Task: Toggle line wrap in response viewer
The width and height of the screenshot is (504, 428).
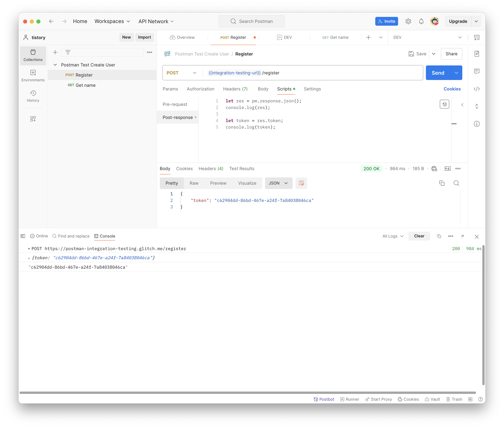Action: [301, 183]
